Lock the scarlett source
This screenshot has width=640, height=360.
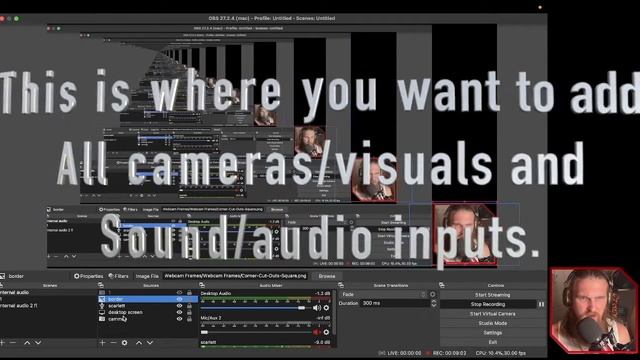coord(189,306)
